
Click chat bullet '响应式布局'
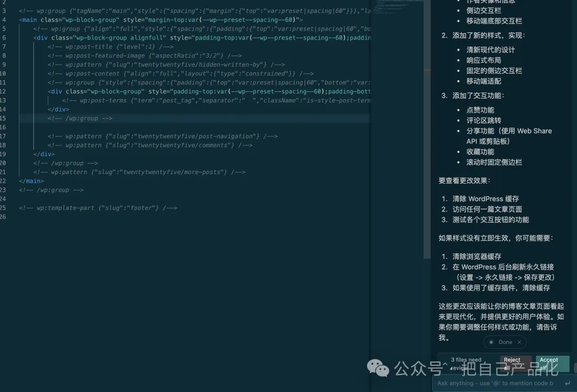pyautogui.click(x=484, y=60)
